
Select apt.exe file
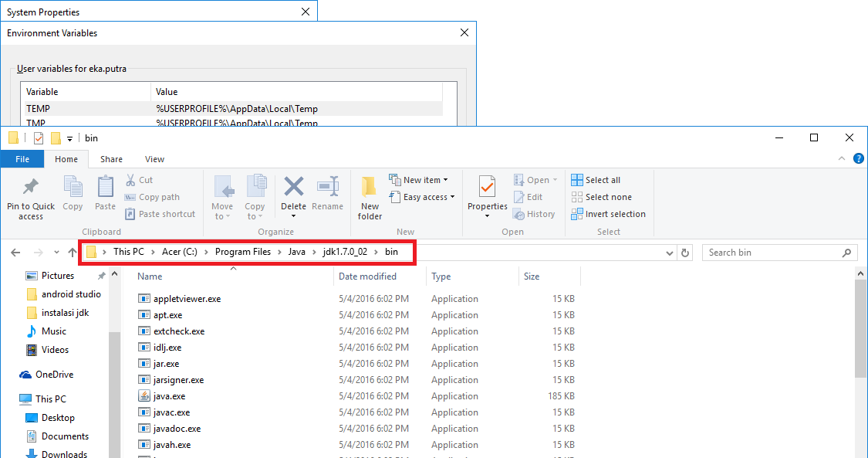(x=167, y=314)
